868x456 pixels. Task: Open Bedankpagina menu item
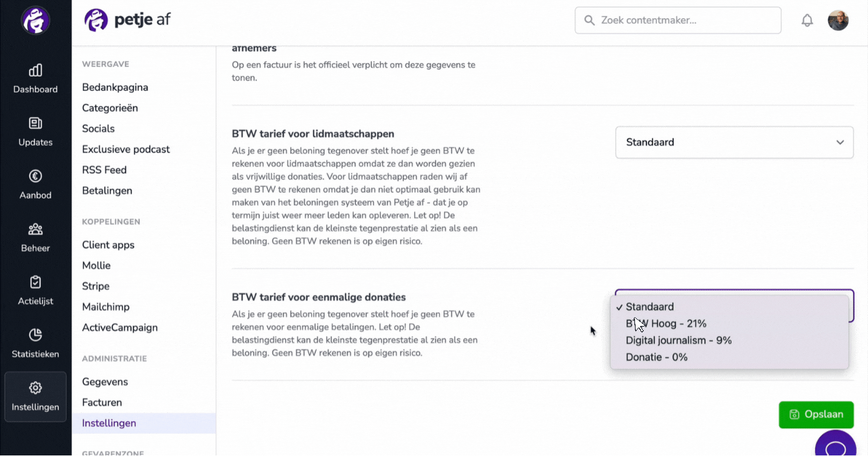(x=115, y=87)
